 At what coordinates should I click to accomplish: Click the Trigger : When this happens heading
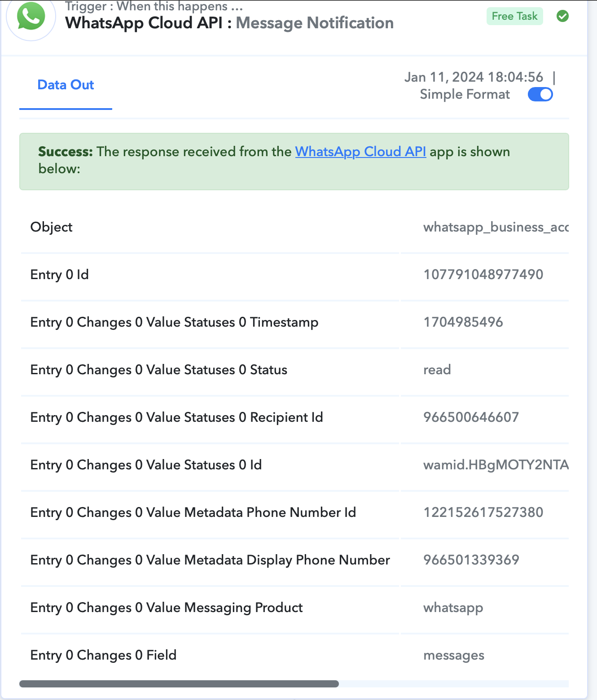[154, 6]
